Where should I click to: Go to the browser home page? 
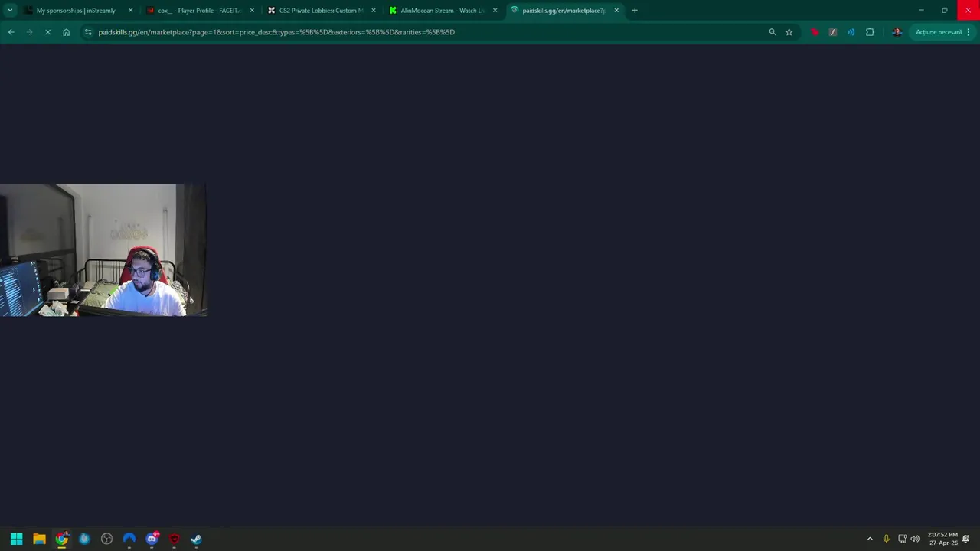[66, 32]
